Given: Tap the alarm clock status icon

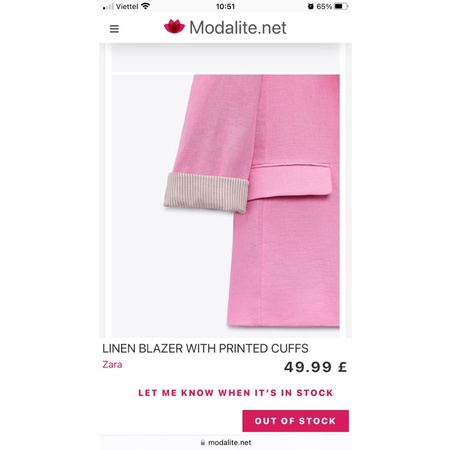Looking at the screenshot, I should (311, 6).
